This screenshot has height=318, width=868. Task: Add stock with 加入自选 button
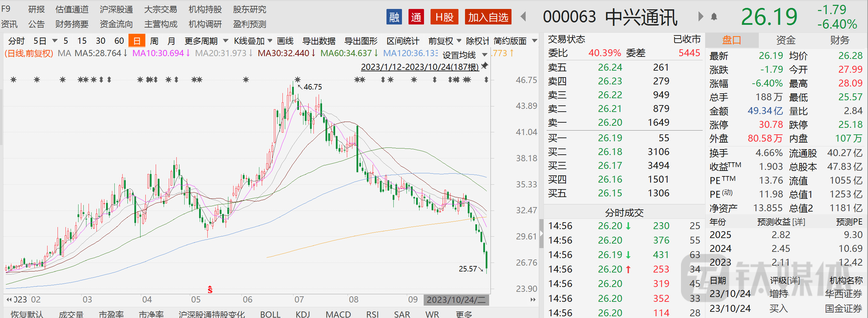[488, 17]
